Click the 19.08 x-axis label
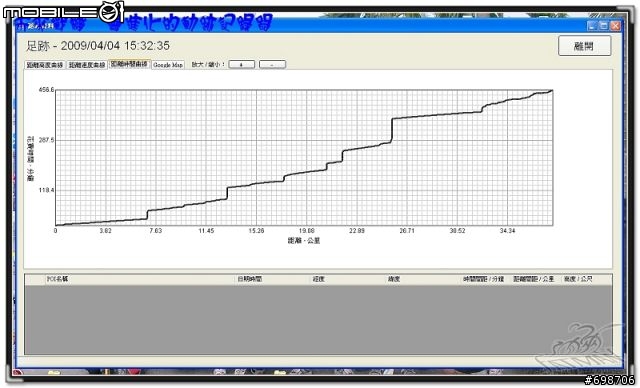The height and width of the screenshot is (388, 640). coord(307,231)
